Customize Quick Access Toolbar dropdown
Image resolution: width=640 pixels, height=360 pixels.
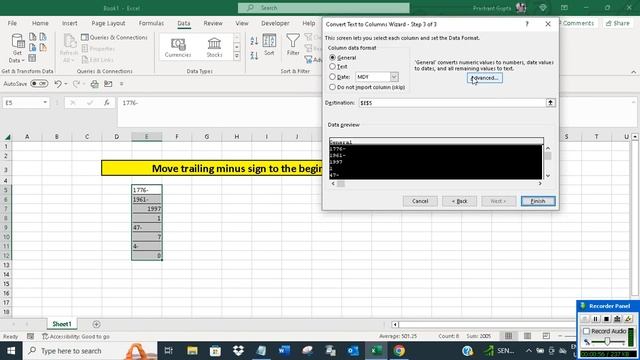pyautogui.click(x=121, y=84)
